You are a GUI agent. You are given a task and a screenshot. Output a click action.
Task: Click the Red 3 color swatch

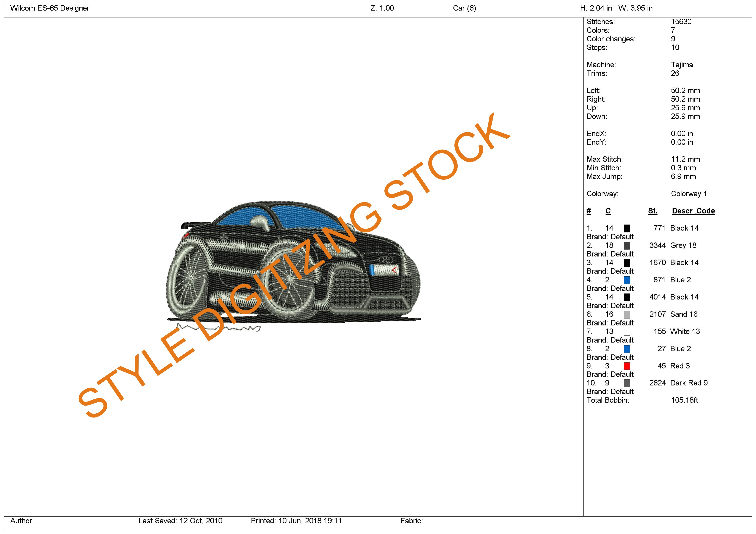pos(627,366)
